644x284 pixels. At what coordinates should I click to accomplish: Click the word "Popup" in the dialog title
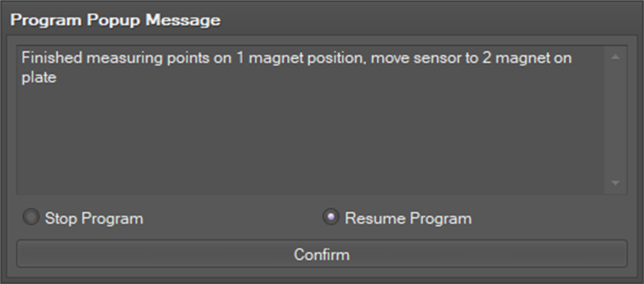pyautogui.click(x=113, y=20)
